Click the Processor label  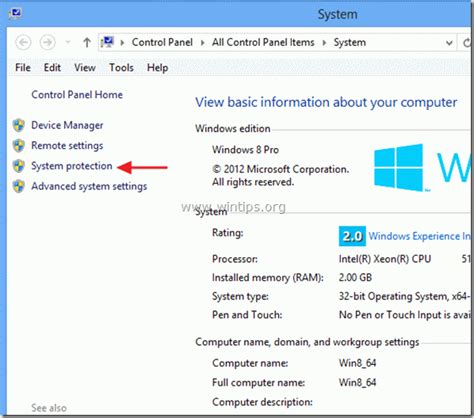coord(235,259)
